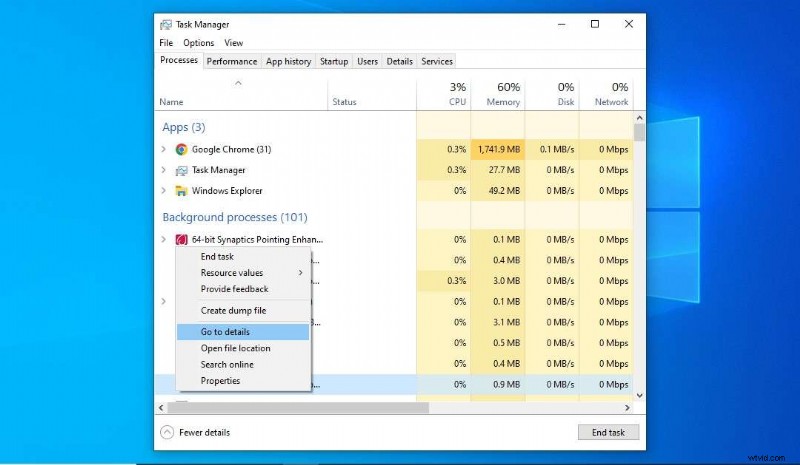Click the Windows Explorer folder icon
The height and width of the screenshot is (465, 800).
pos(181,191)
